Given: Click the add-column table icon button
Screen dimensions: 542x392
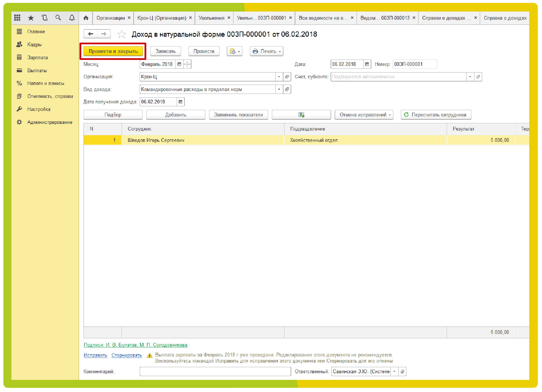Looking at the screenshot, I should 301,115.
